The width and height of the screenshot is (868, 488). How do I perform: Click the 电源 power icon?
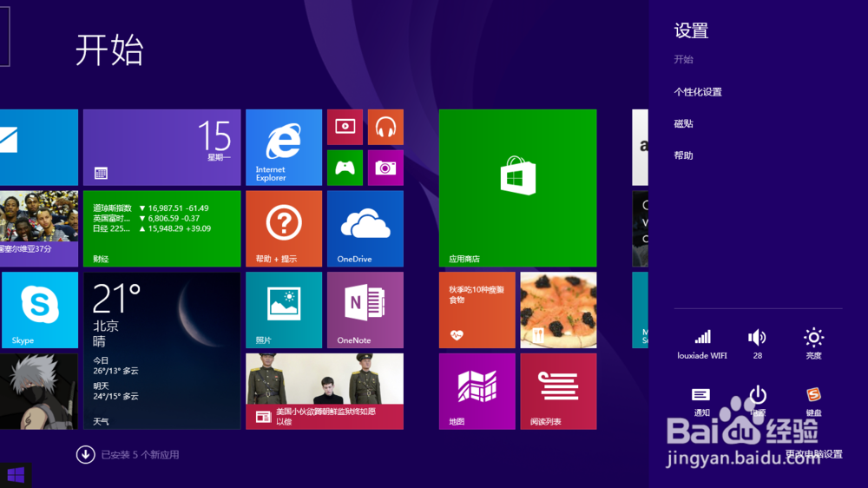(757, 401)
